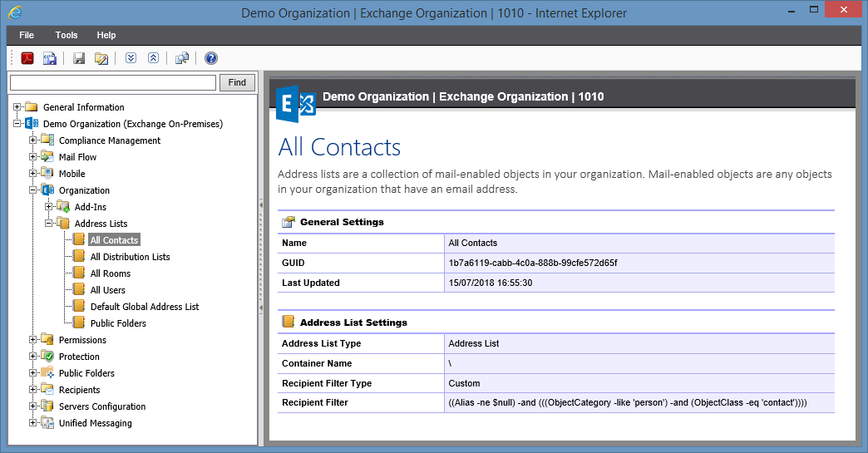
Task: Click the Last Updated value 15/07/2018 16:55:30
Action: coord(490,283)
